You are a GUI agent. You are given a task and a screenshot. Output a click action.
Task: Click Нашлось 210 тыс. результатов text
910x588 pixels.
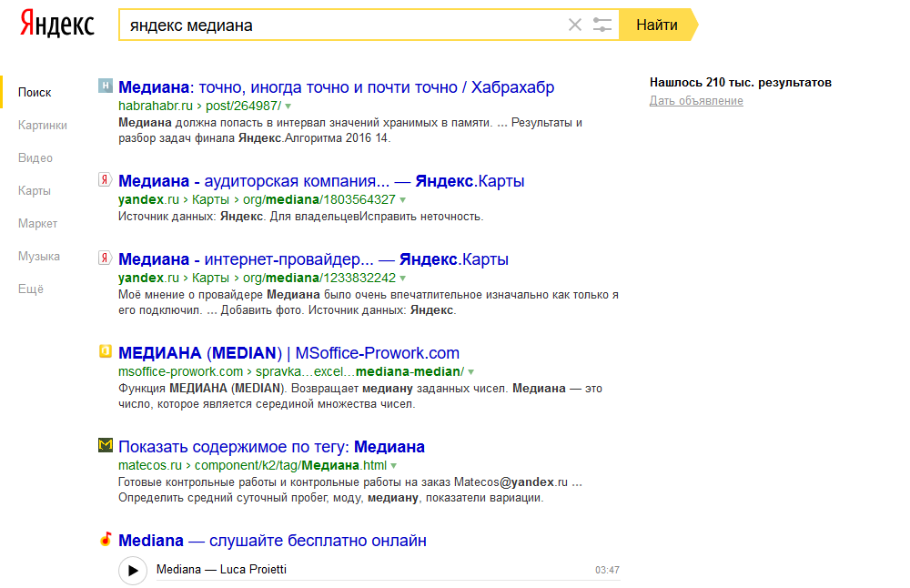pyautogui.click(x=741, y=83)
